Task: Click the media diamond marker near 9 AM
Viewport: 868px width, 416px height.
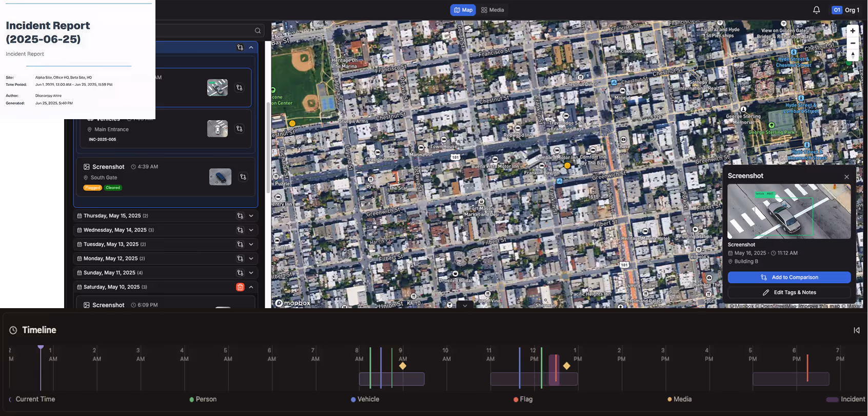Action: [x=403, y=366]
